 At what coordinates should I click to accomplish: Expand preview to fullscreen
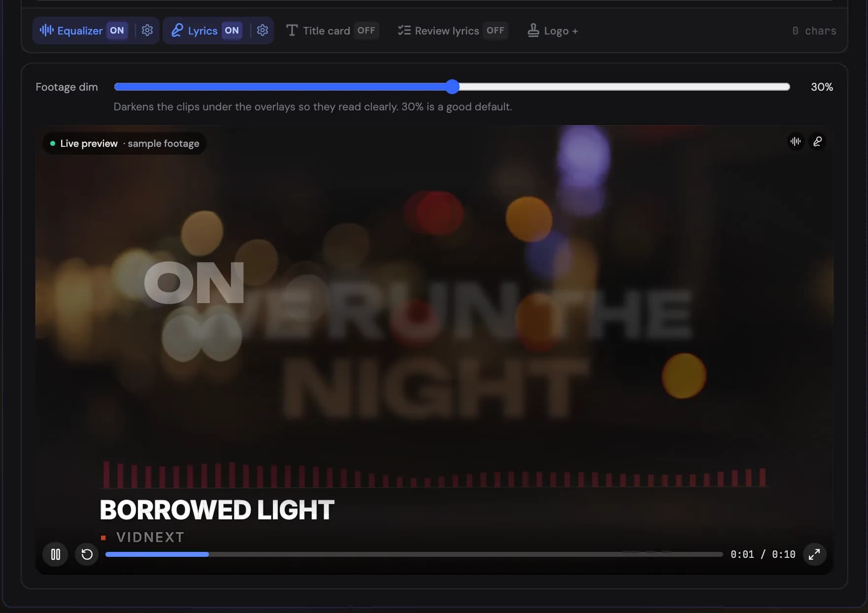click(x=814, y=554)
